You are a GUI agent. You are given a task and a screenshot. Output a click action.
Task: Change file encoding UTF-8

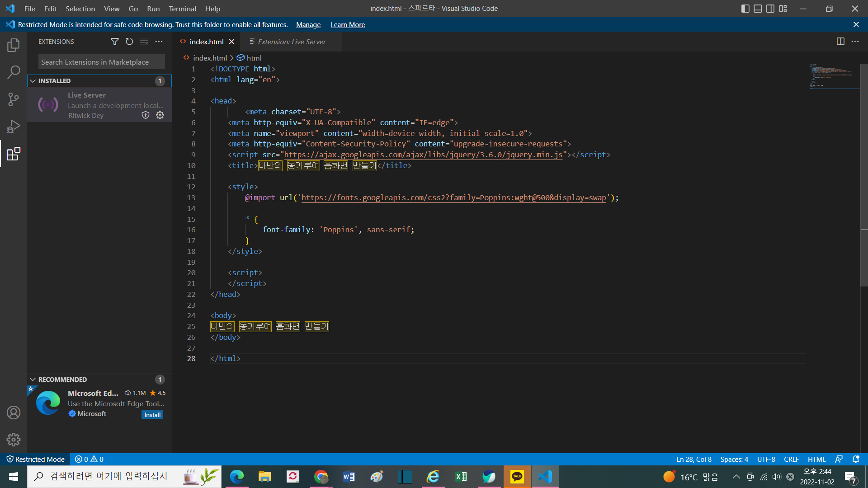(x=766, y=459)
